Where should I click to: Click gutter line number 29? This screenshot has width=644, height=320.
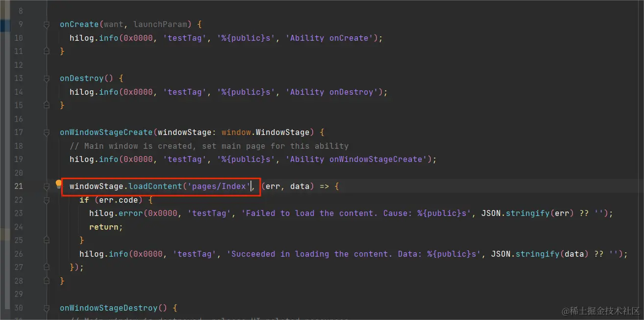[19, 294]
